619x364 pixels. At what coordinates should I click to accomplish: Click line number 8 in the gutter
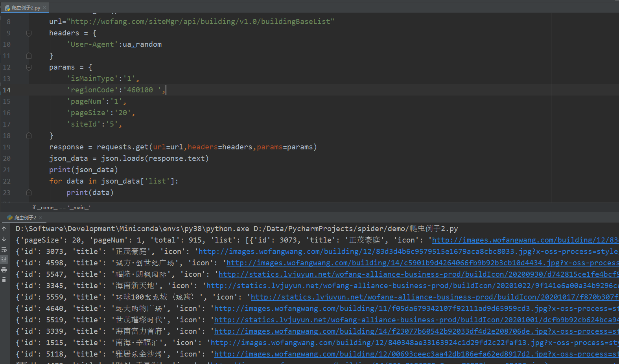pyautogui.click(x=9, y=22)
